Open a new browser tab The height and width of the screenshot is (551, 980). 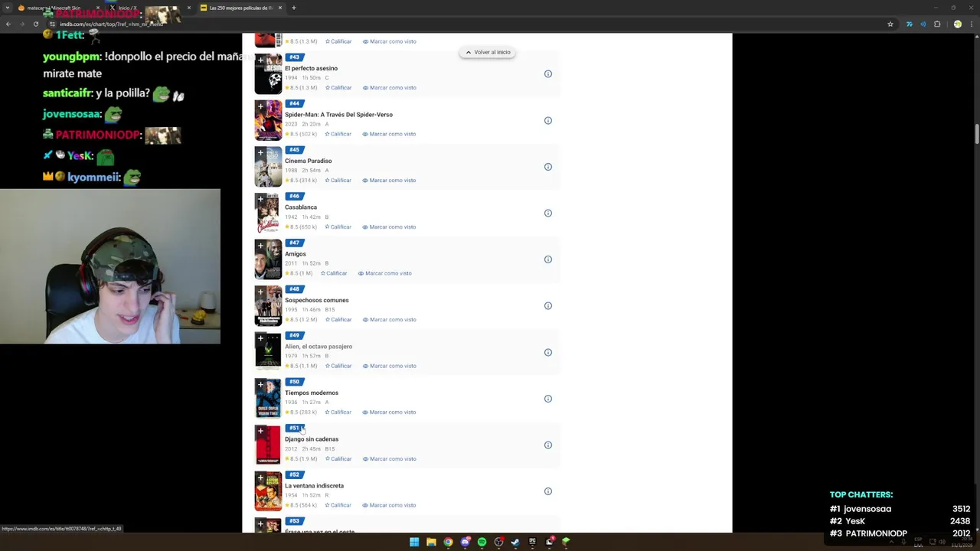coord(294,8)
